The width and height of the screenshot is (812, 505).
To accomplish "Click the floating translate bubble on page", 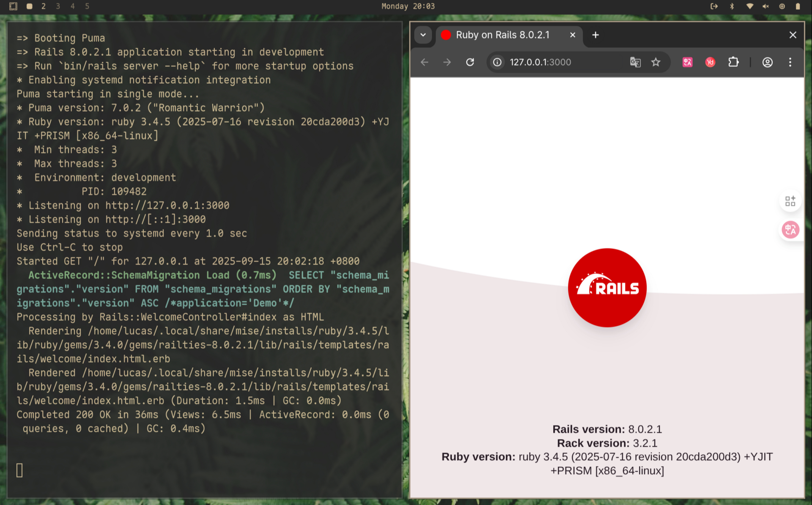I will pos(790,230).
